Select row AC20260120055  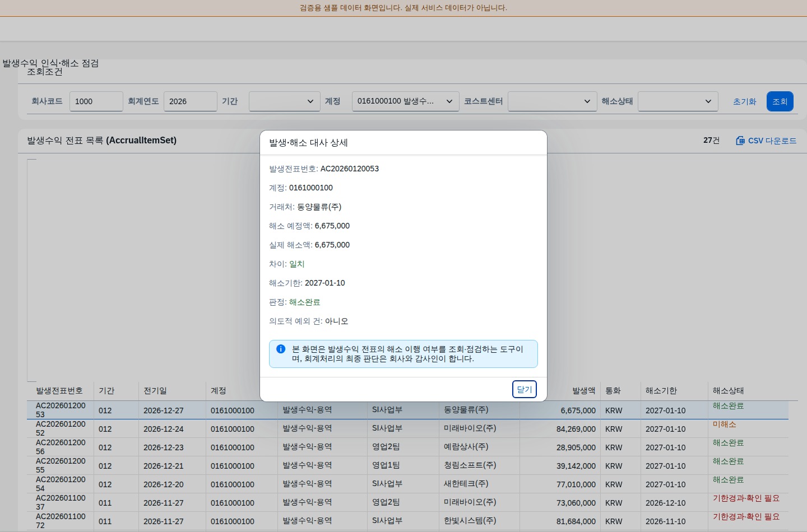tap(407, 465)
